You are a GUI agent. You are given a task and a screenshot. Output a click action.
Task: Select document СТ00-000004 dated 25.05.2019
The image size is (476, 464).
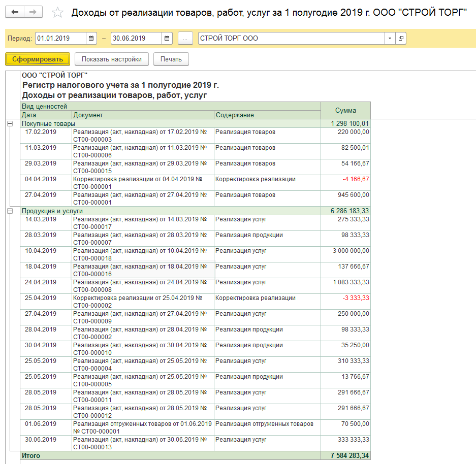[x=143, y=365]
